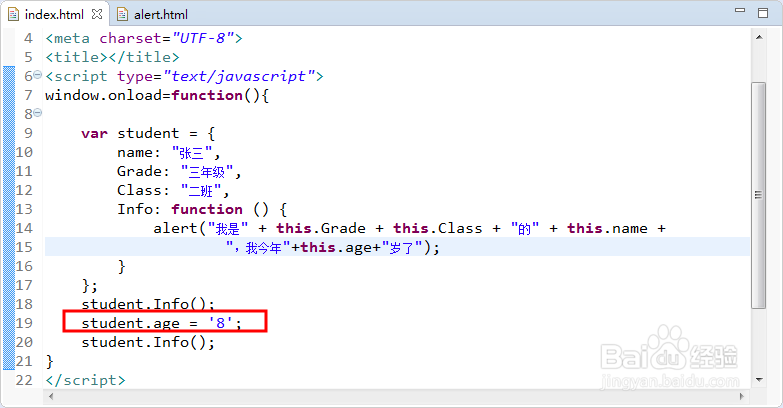Collapse the script block at line 6
Screen dimensions: 783x408
pos(37,75)
